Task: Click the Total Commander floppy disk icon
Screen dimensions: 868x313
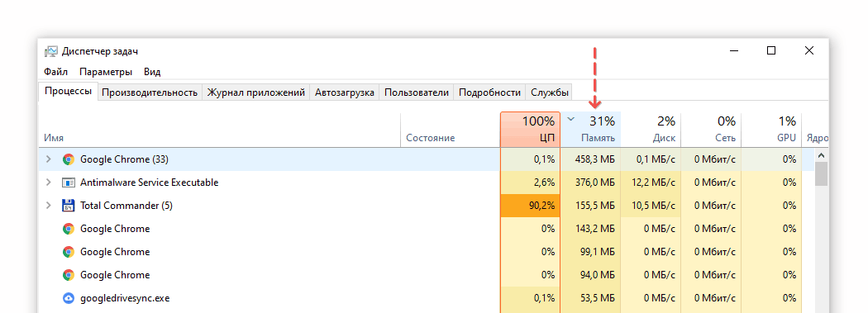Action: (68, 206)
